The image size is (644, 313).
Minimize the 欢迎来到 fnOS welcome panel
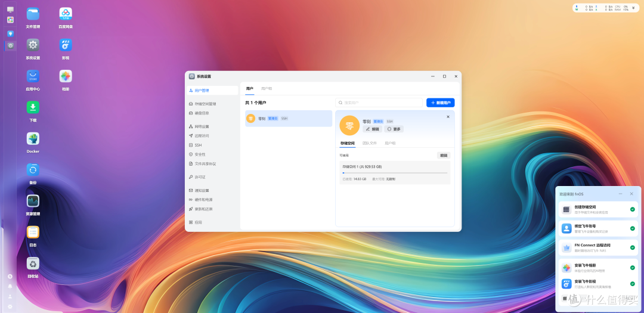point(620,194)
